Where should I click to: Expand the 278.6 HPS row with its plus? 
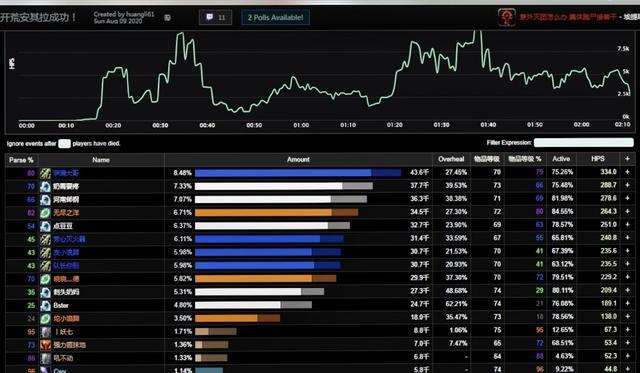[627, 198]
